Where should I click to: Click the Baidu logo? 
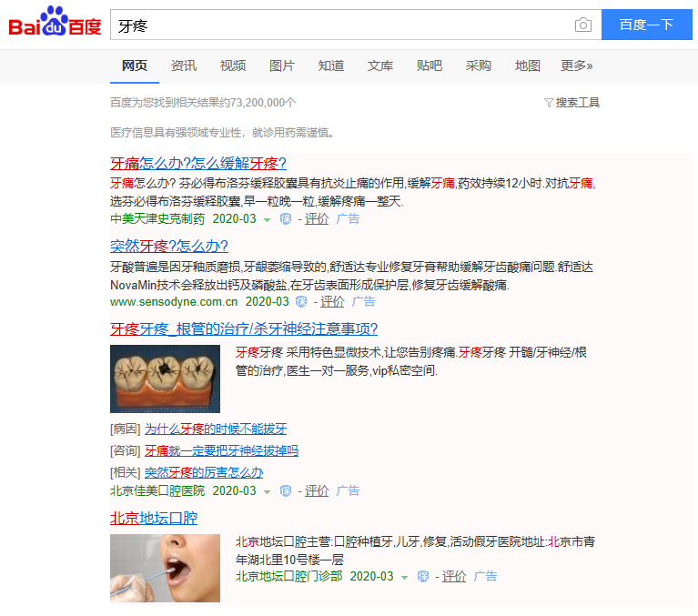(56, 21)
